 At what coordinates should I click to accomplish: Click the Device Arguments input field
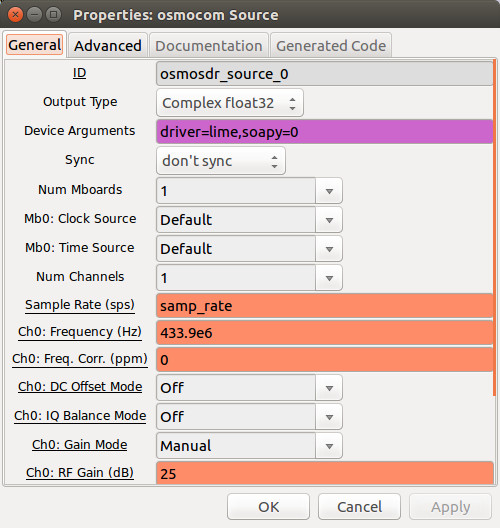pyautogui.click(x=325, y=132)
